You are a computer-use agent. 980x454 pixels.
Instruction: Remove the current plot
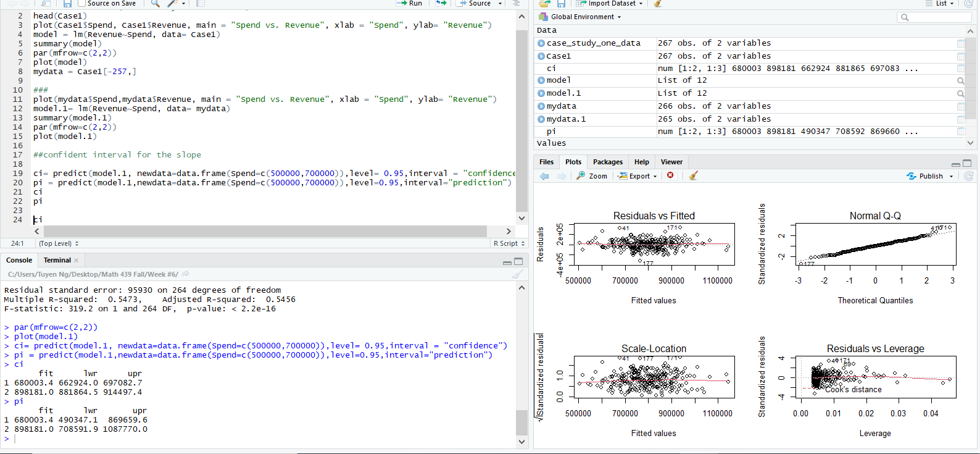pyautogui.click(x=671, y=175)
